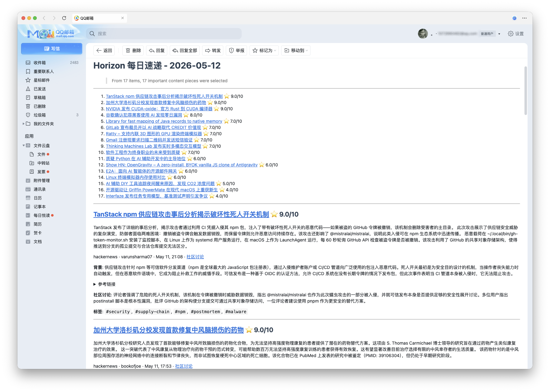Click the 举报 report button
The image size is (550, 392).
coord(236,50)
